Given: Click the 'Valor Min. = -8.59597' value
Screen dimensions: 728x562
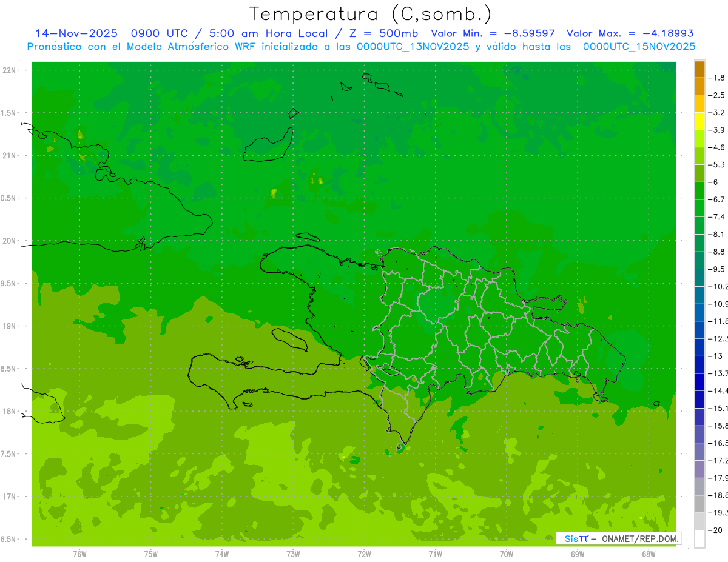Looking at the screenshot, I should point(493,33).
